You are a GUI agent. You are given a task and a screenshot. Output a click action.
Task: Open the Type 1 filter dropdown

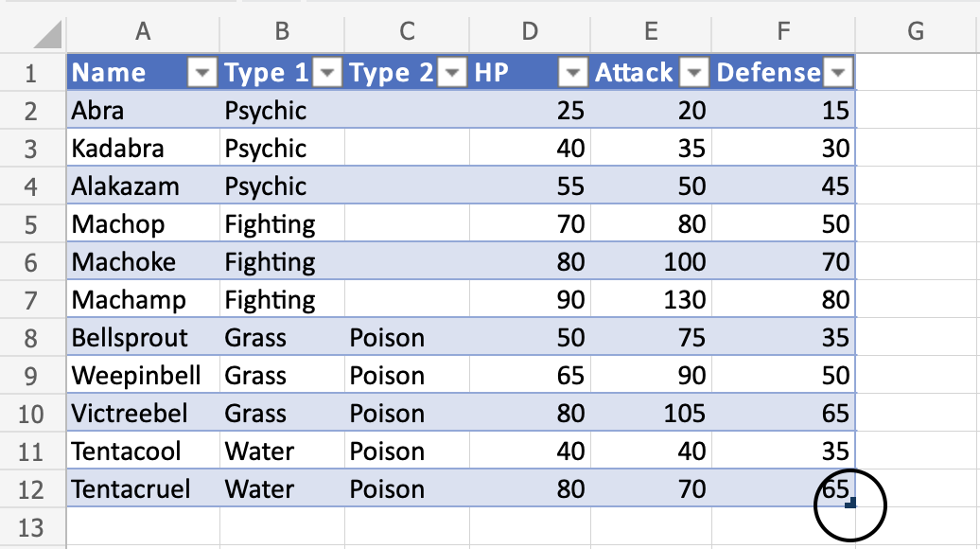[328, 73]
